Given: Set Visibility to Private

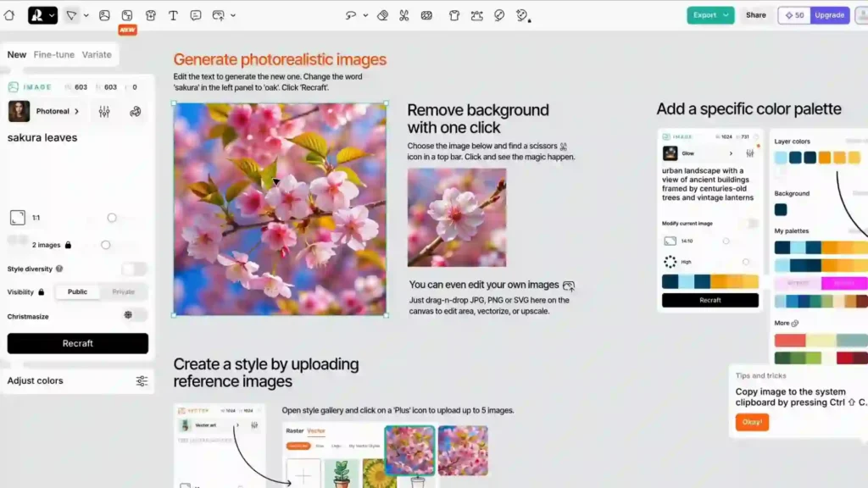Looking at the screenshot, I should tap(124, 291).
